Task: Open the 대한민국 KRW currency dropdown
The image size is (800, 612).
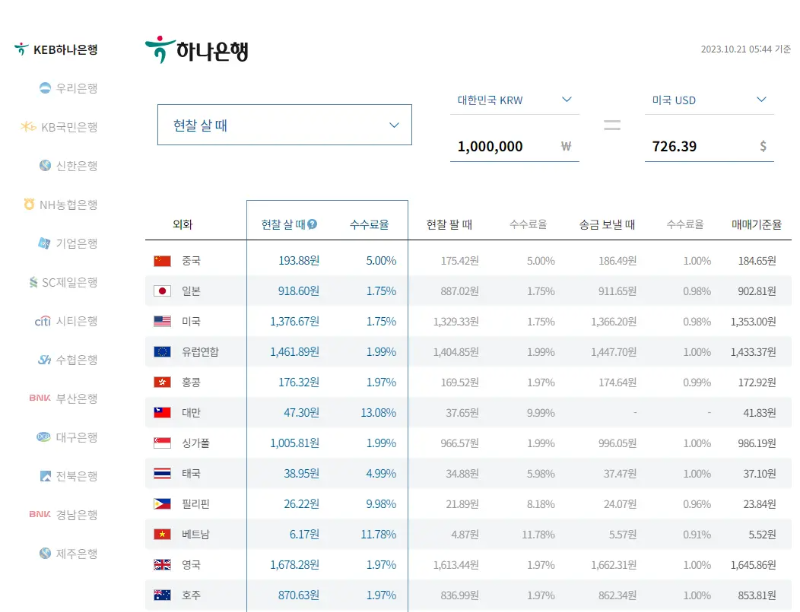Action: pyautogui.click(x=515, y=100)
